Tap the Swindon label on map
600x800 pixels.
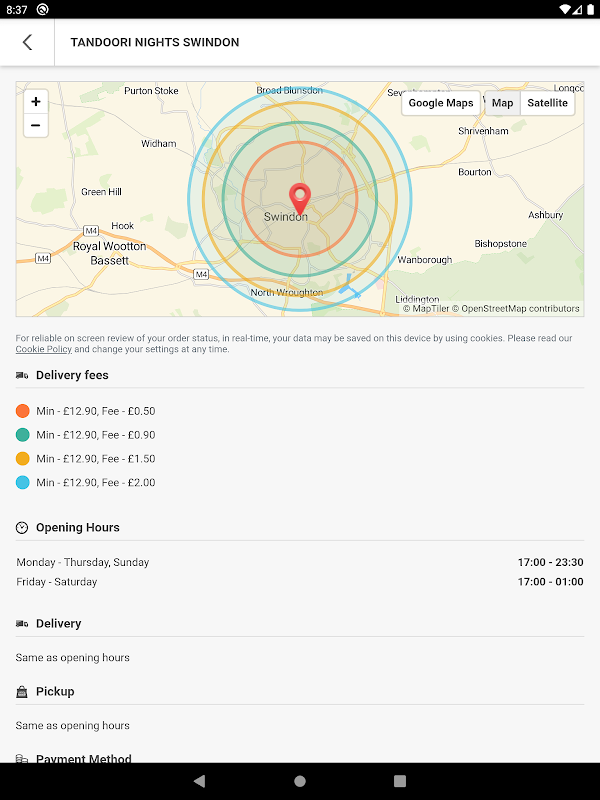click(286, 217)
